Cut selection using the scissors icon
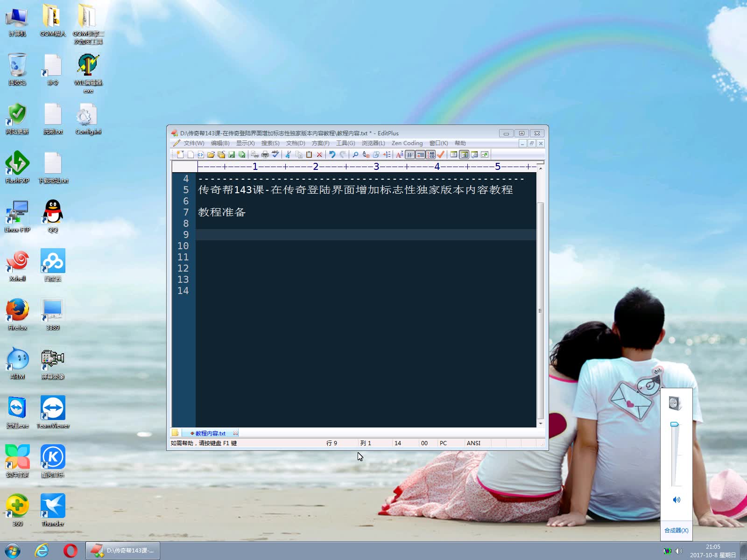Image resolution: width=747 pixels, height=560 pixels. (x=288, y=154)
